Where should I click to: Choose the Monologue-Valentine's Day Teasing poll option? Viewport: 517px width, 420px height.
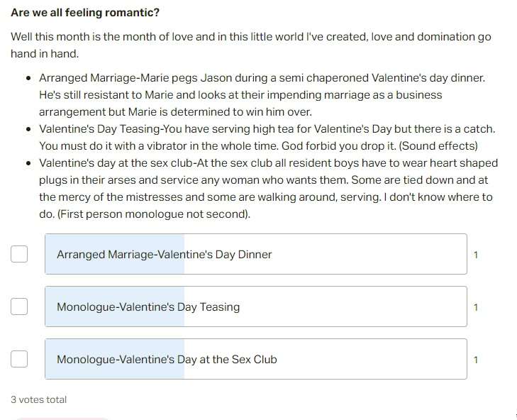[256, 306]
